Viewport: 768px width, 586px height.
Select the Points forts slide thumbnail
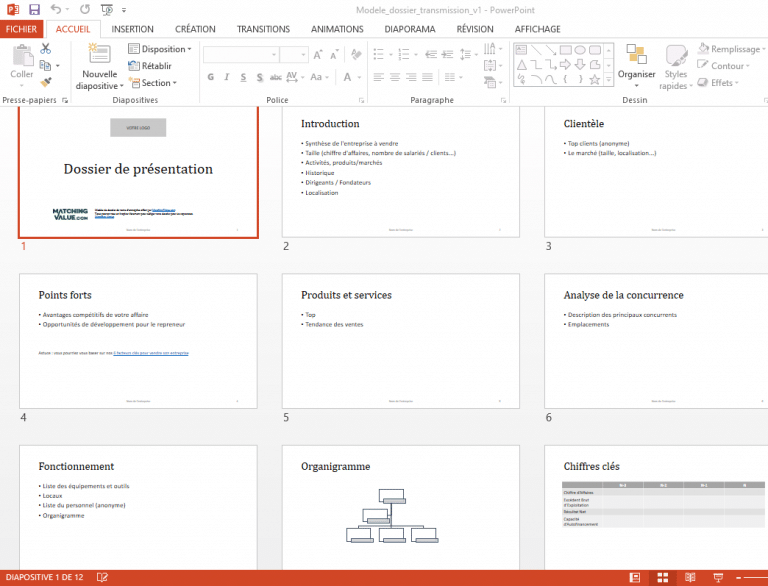(x=138, y=340)
